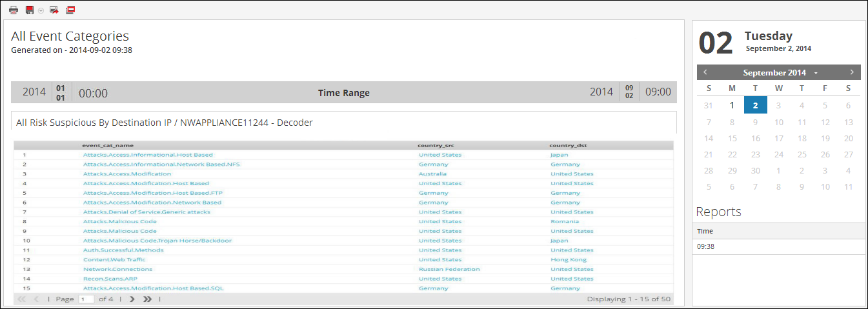Select September 1 in the calendar

732,105
